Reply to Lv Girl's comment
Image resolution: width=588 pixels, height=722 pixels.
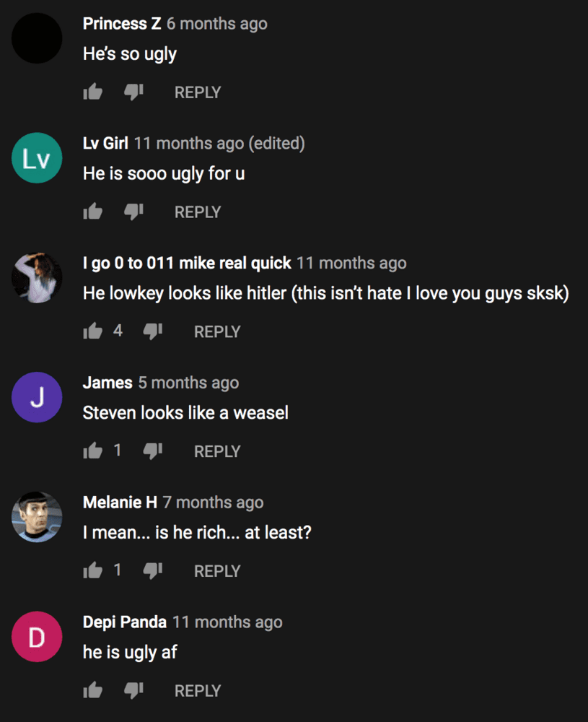coord(198,212)
